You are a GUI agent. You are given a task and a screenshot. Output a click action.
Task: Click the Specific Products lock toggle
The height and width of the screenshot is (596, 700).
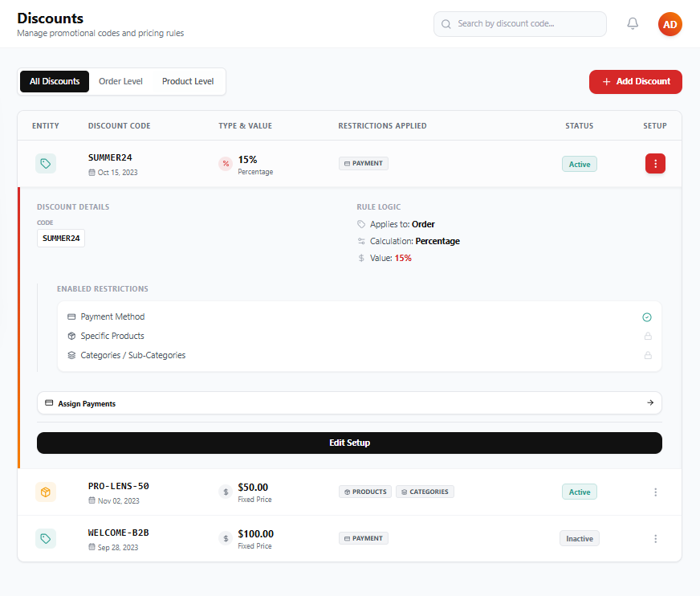(x=648, y=336)
